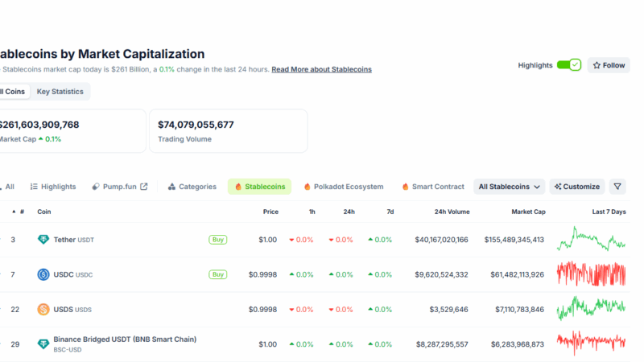Viewport: 644px width, 362px height.
Task: Sort by Price column header
Action: pos(270,212)
